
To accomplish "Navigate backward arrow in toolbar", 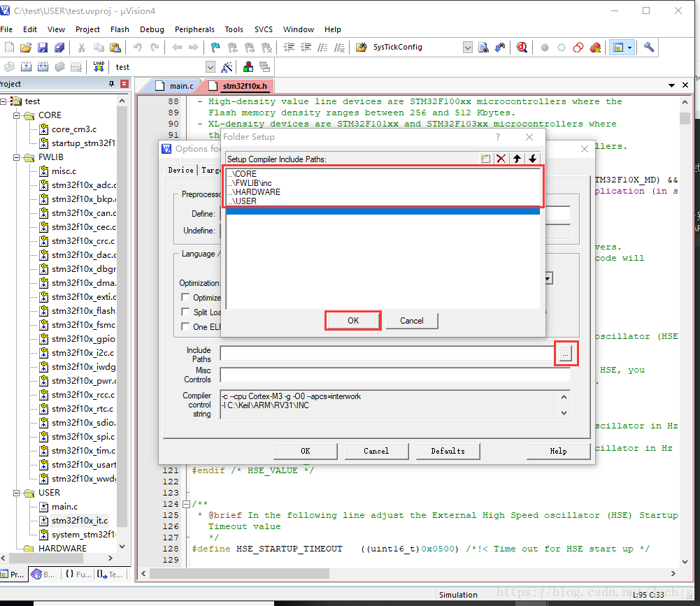I will [177, 48].
